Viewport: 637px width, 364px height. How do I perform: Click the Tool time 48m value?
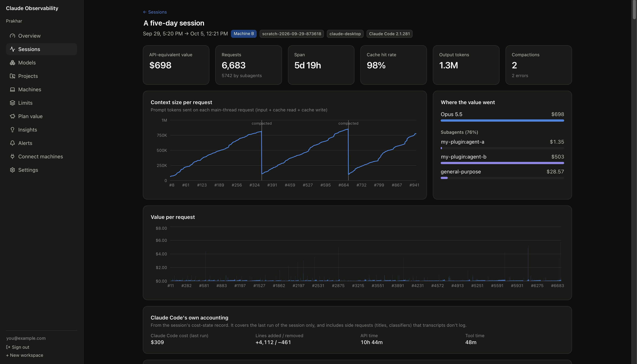coord(471,342)
